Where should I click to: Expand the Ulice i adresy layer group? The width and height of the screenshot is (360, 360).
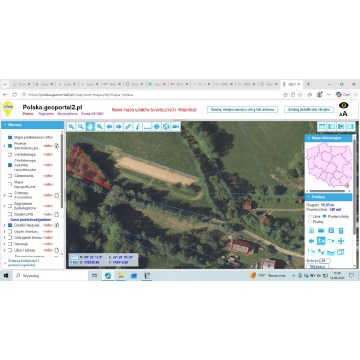click(4, 250)
